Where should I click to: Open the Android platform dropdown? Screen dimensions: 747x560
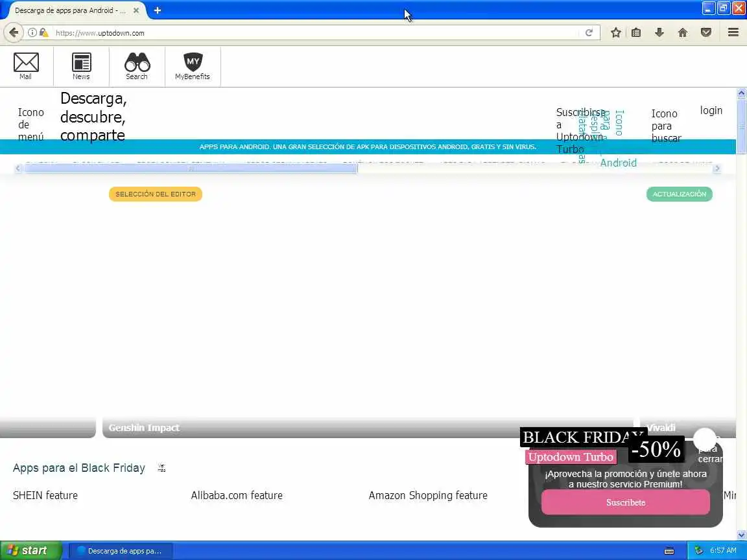618,163
